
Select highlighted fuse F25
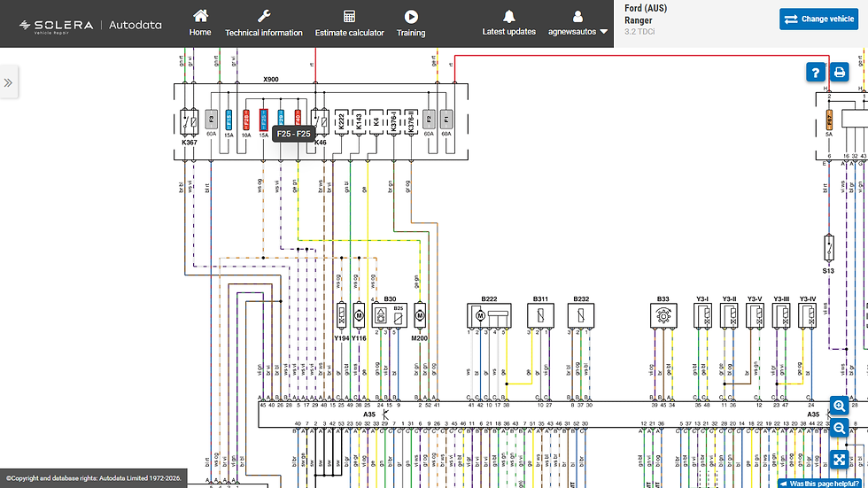point(264,120)
